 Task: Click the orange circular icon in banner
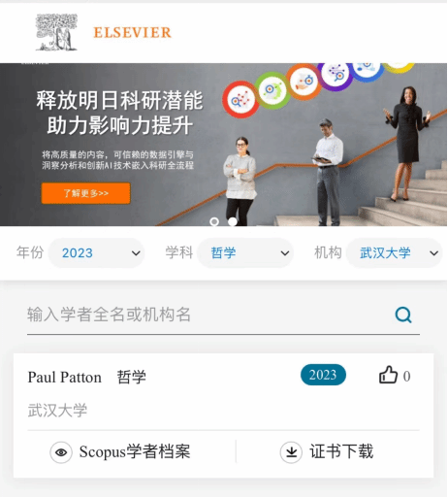pyautogui.click(x=304, y=81)
